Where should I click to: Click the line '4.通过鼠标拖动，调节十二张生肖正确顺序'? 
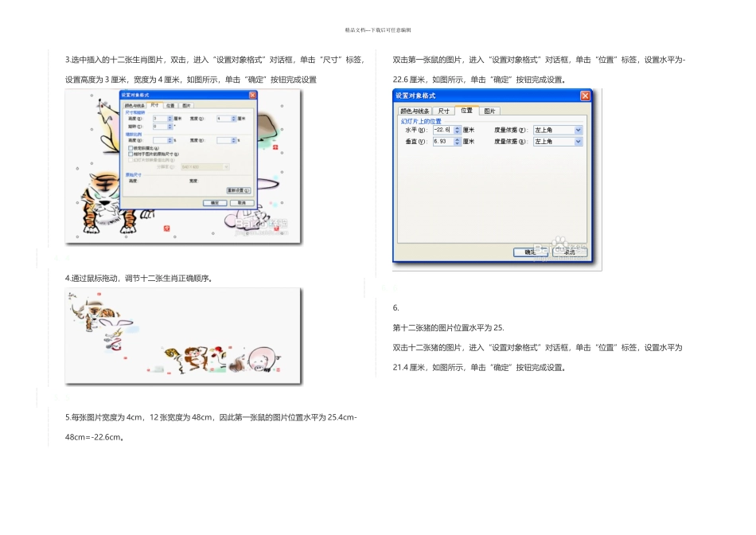pos(139,279)
